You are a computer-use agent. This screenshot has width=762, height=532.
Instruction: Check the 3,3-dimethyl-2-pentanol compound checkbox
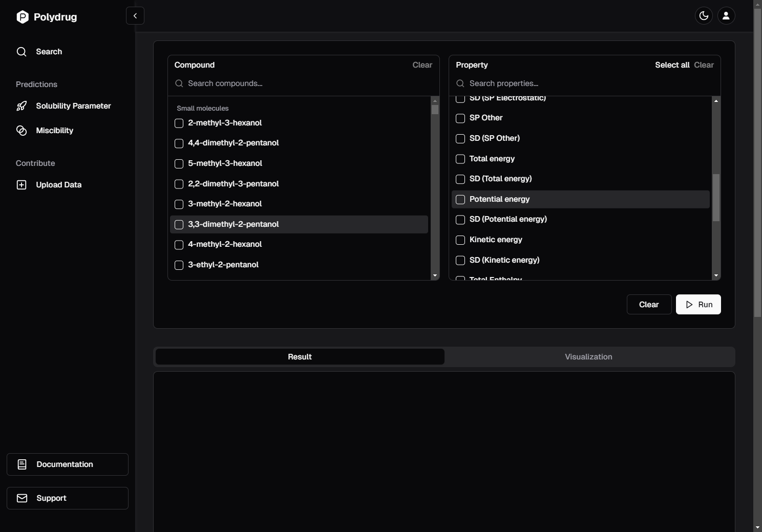pos(179,225)
